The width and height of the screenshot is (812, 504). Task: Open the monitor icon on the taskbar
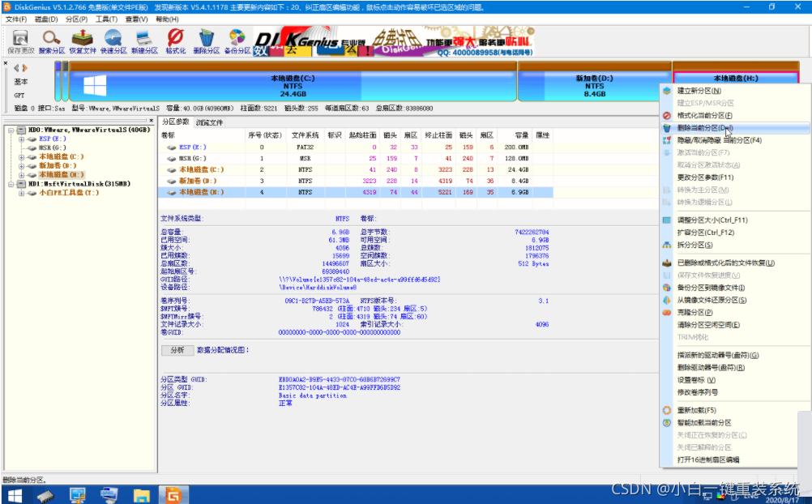(x=78, y=496)
